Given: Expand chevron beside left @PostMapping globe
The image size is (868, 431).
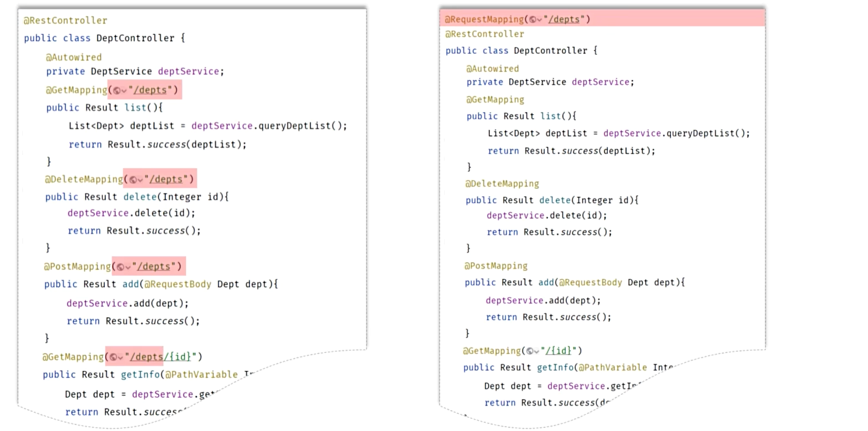Looking at the screenshot, I should tap(128, 267).
